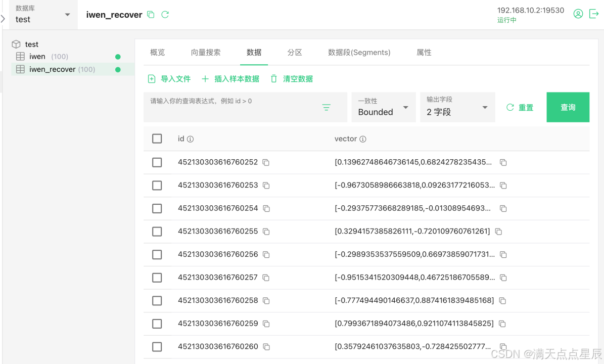The image size is (604, 364).
Task: Click the vector column header
Action: tap(346, 139)
